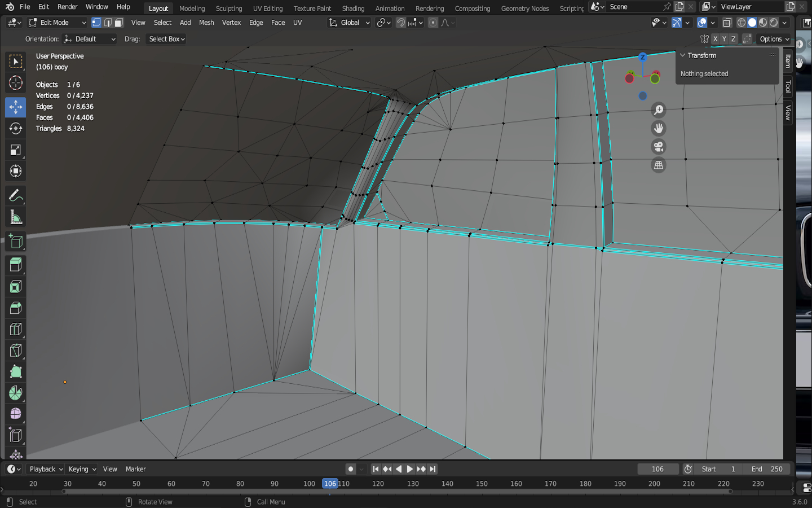Switch to wireframe viewport shading

point(742,23)
